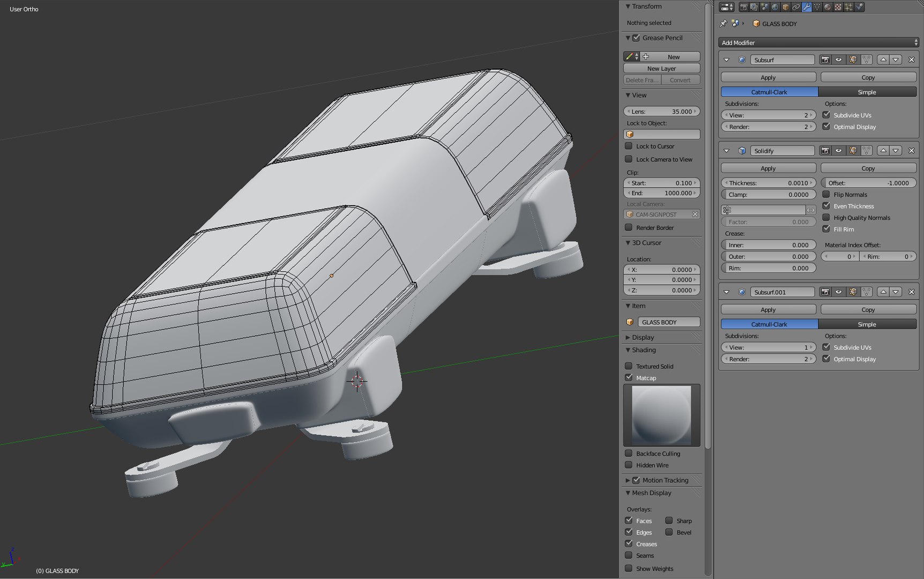
Task: Pin the properties context with pushpin icon
Action: [x=723, y=24]
